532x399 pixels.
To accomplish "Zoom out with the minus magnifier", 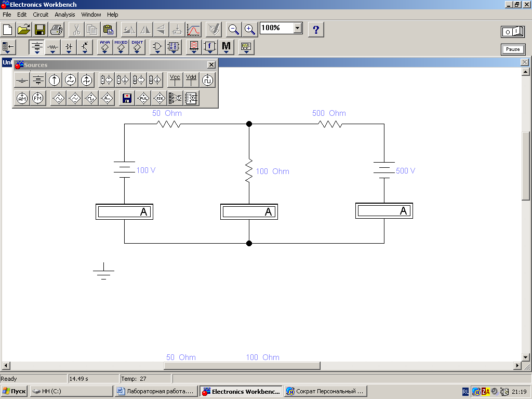I will pyautogui.click(x=233, y=30).
